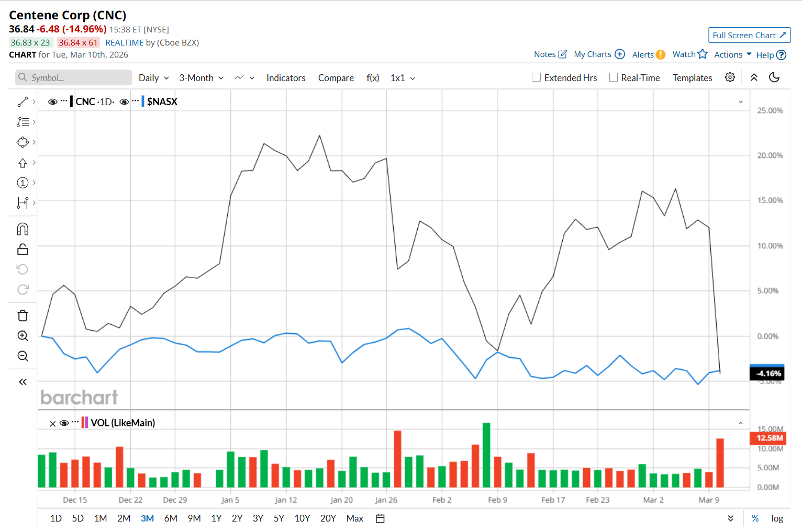Select the 6M time range
The image size is (802, 532).
171,518
